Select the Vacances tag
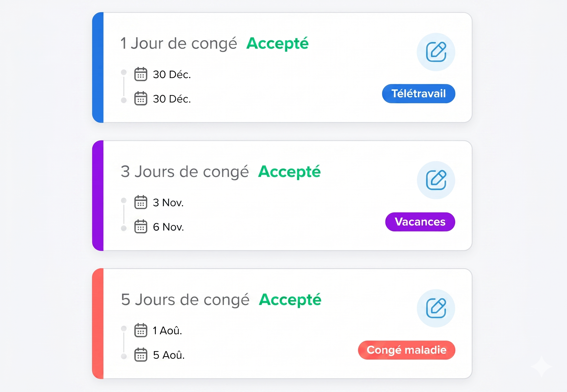Image resolution: width=567 pixels, height=392 pixels. click(420, 222)
